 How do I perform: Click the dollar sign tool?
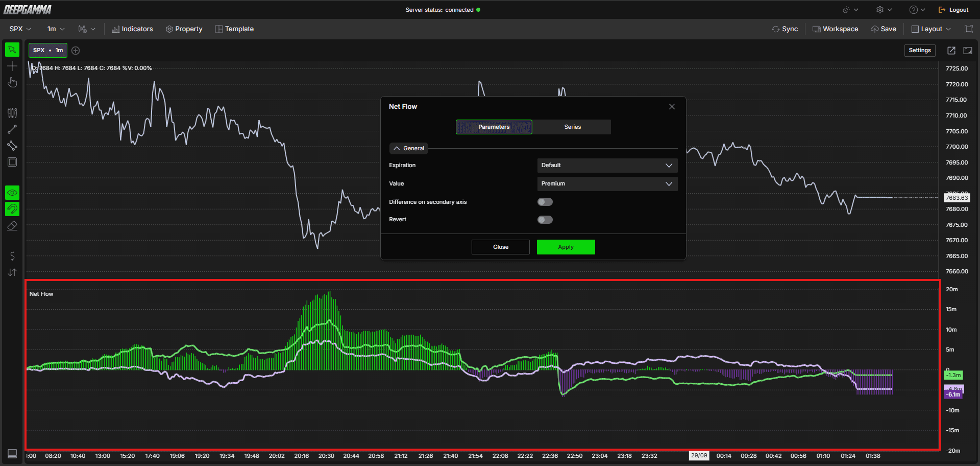tap(12, 256)
